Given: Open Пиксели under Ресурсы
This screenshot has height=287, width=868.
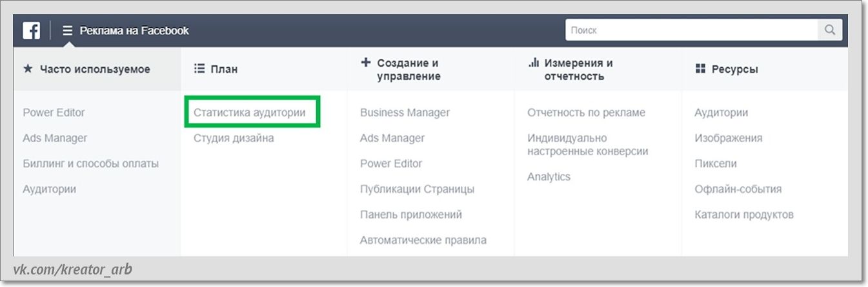Looking at the screenshot, I should click(716, 164).
